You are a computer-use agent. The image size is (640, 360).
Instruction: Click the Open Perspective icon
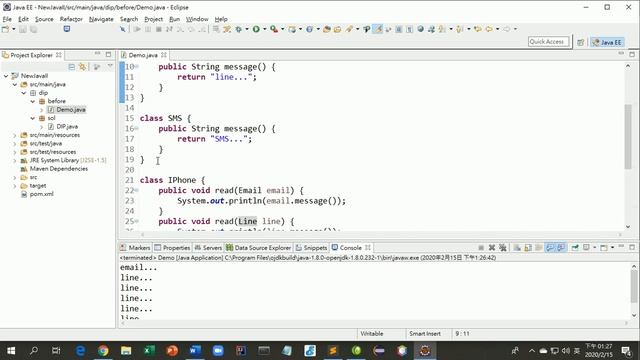coord(580,42)
